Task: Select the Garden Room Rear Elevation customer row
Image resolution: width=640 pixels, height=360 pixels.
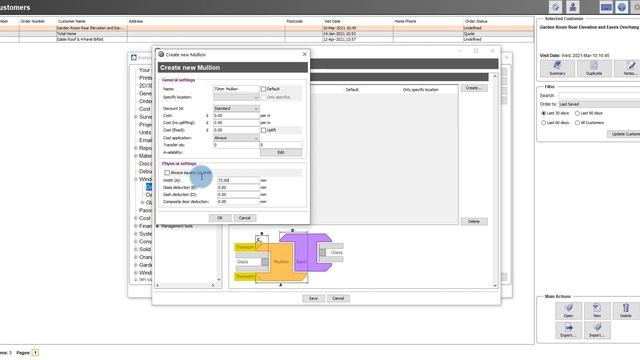Action: 267,28
